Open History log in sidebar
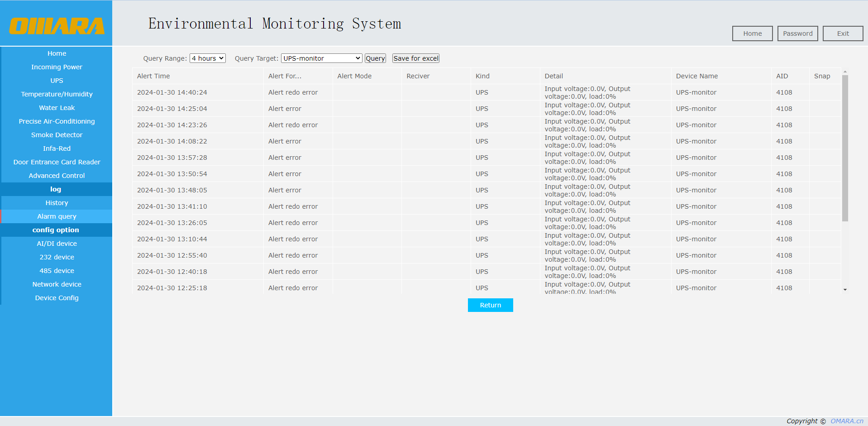 [57, 203]
